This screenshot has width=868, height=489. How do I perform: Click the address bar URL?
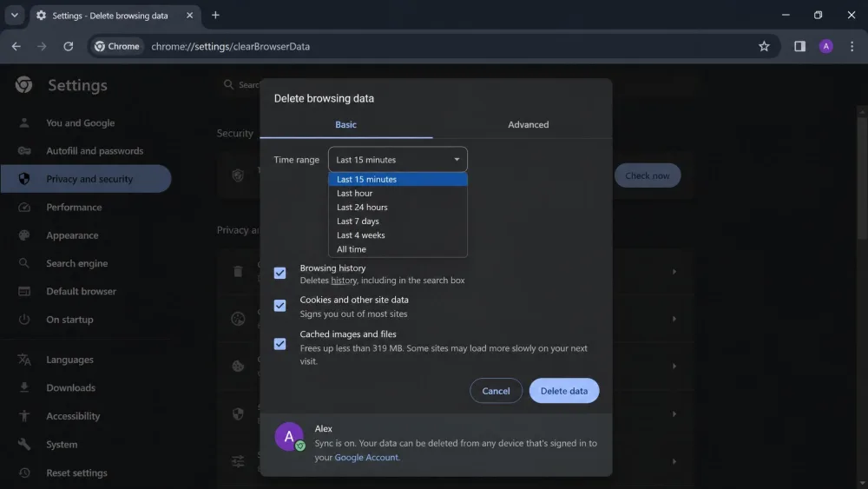click(x=230, y=47)
